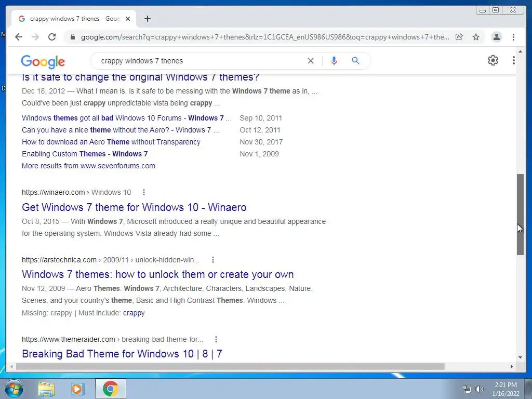Clear the Google search box

[x=311, y=61]
